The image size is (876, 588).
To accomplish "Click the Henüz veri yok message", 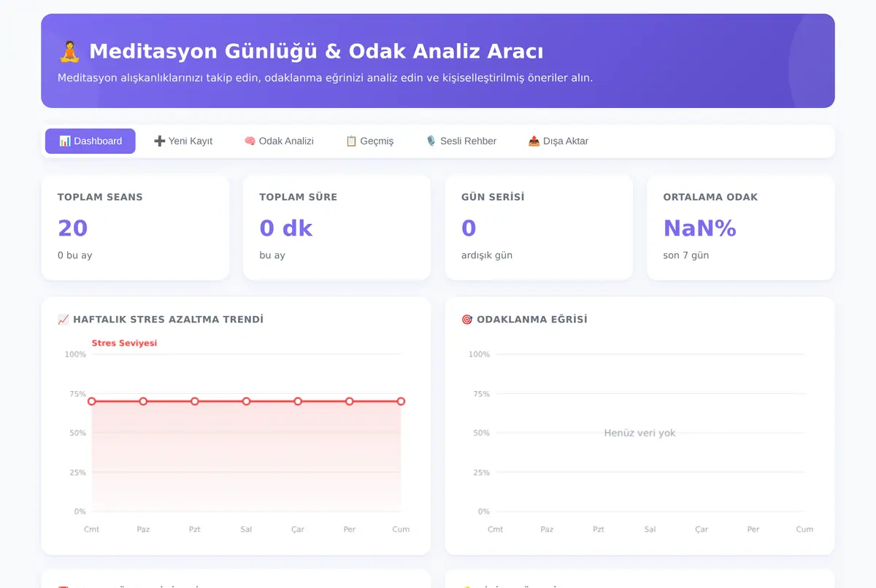I will [640, 433].
